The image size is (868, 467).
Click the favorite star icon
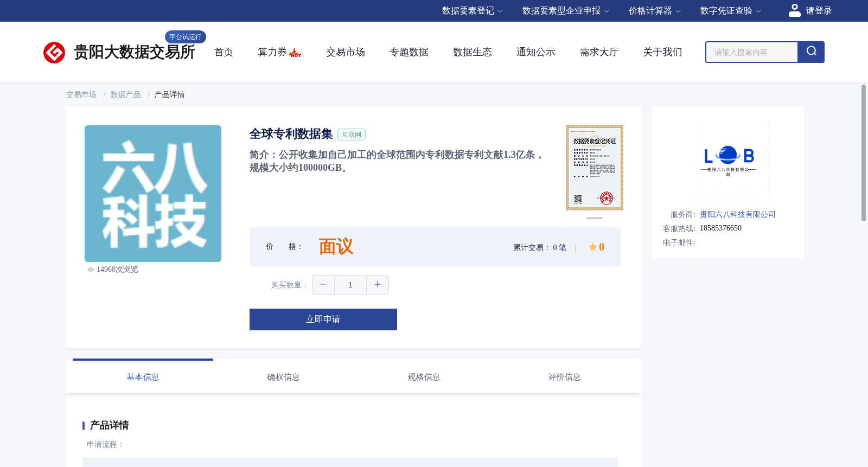tap(593, 247)
